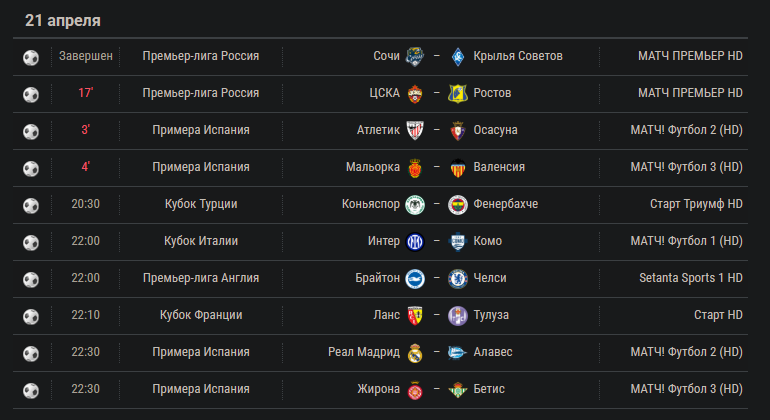Image resolution: width=770 pixels, height=420 pixels.
Task: Click the Valencia bat logo
Action: point(458,168)
